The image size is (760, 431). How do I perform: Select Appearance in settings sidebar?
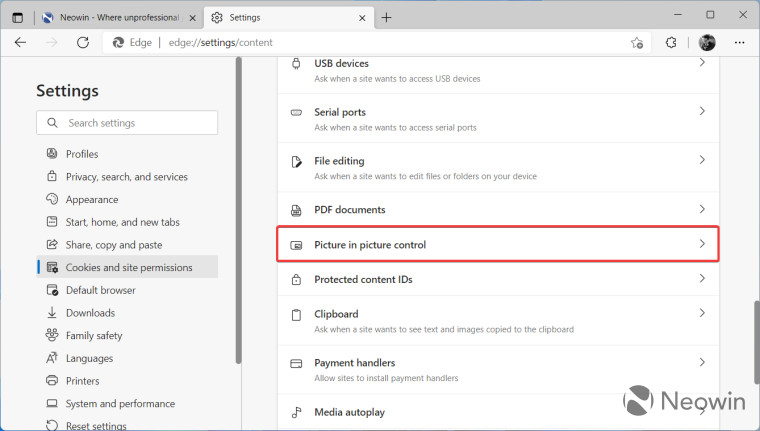point(92,200)
